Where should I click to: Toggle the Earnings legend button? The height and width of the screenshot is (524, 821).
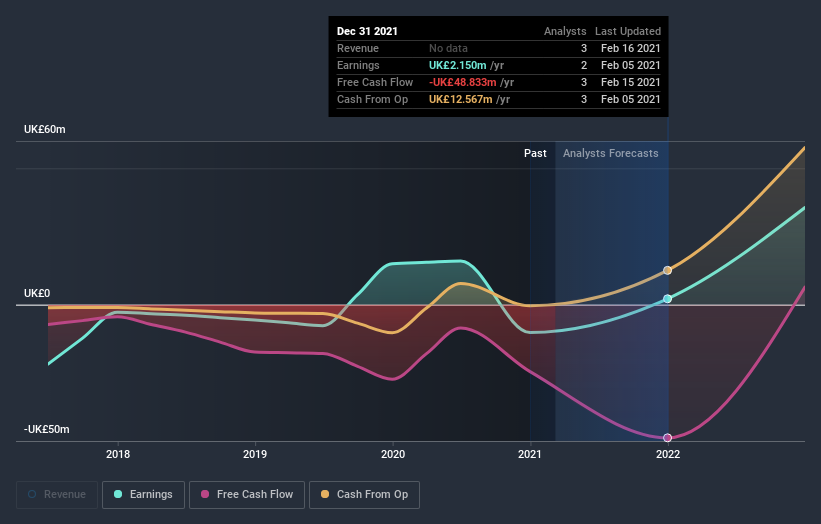point(143,495)
